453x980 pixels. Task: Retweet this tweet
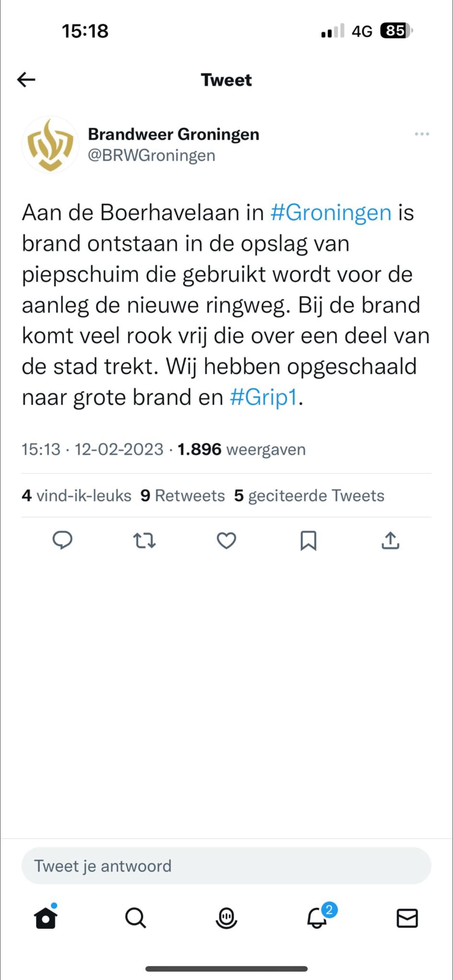coord(144,540)
